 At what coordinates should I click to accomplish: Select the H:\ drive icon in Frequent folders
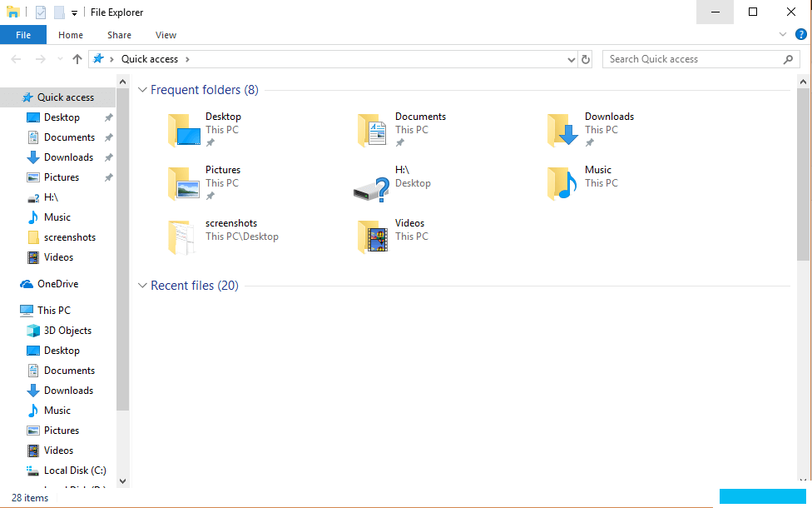371,189
